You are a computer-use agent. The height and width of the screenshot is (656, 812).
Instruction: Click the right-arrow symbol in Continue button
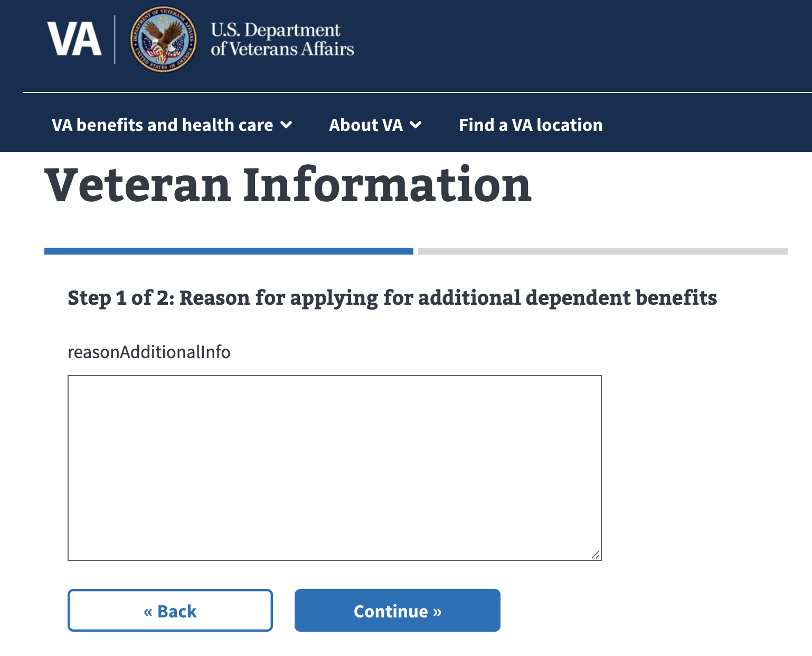click(x=437, y=611)
